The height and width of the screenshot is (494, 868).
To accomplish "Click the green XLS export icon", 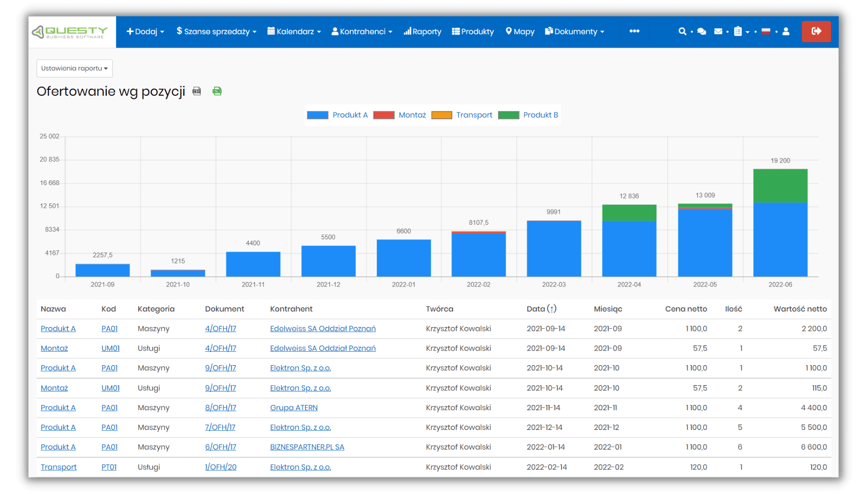I will tap(217, 91).
